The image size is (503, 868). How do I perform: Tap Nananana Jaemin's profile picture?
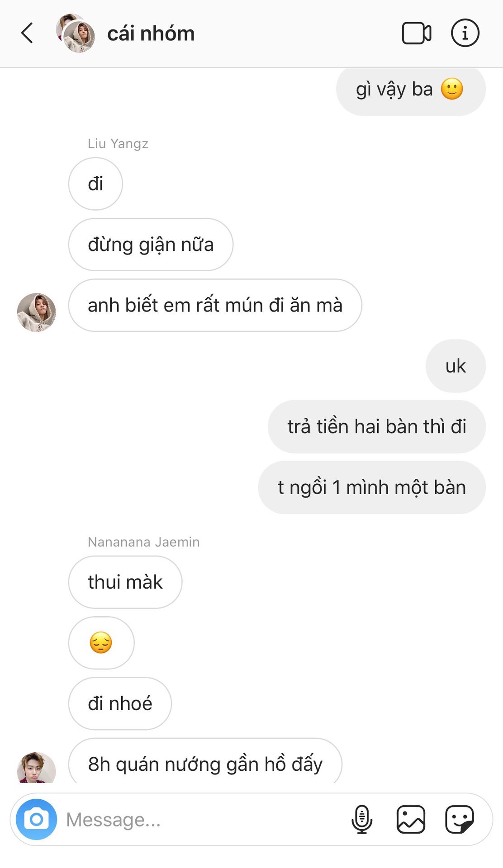[37, 769]
